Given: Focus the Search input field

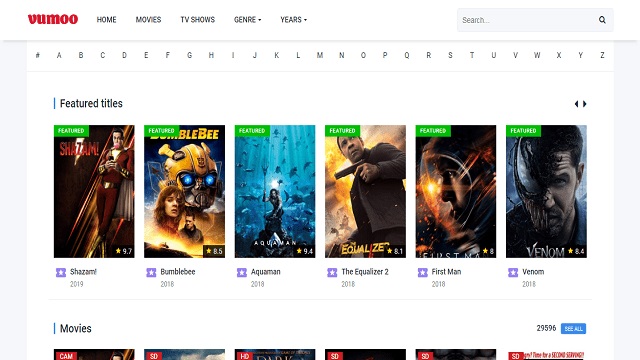Looking at the screenshot, I should pos(527,20).
